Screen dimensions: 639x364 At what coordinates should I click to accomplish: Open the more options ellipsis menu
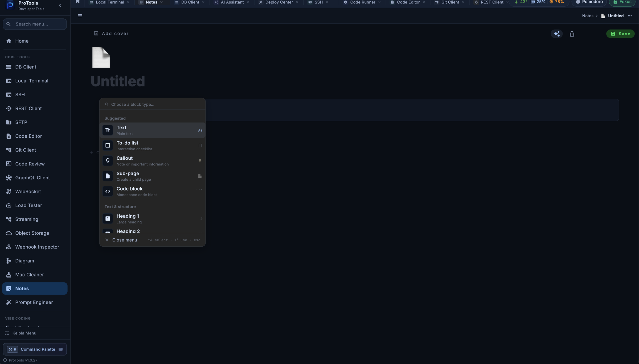[x=630, y=16]
